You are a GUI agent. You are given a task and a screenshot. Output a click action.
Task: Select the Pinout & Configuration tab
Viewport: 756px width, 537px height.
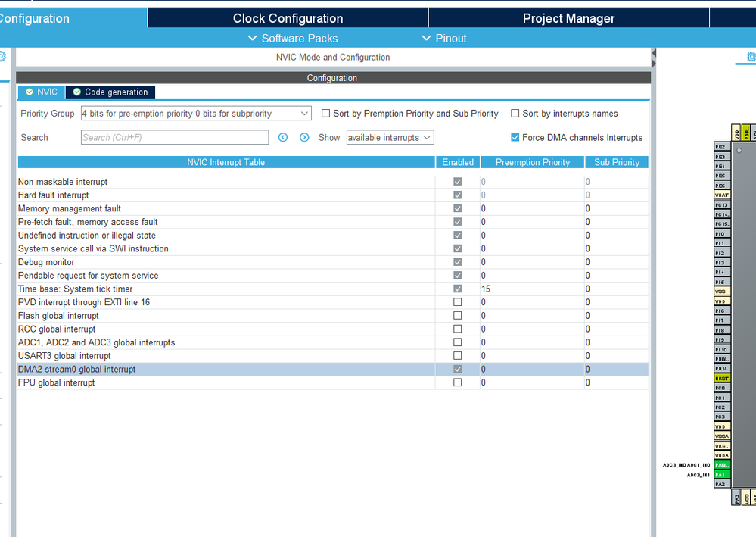[73, 18]
